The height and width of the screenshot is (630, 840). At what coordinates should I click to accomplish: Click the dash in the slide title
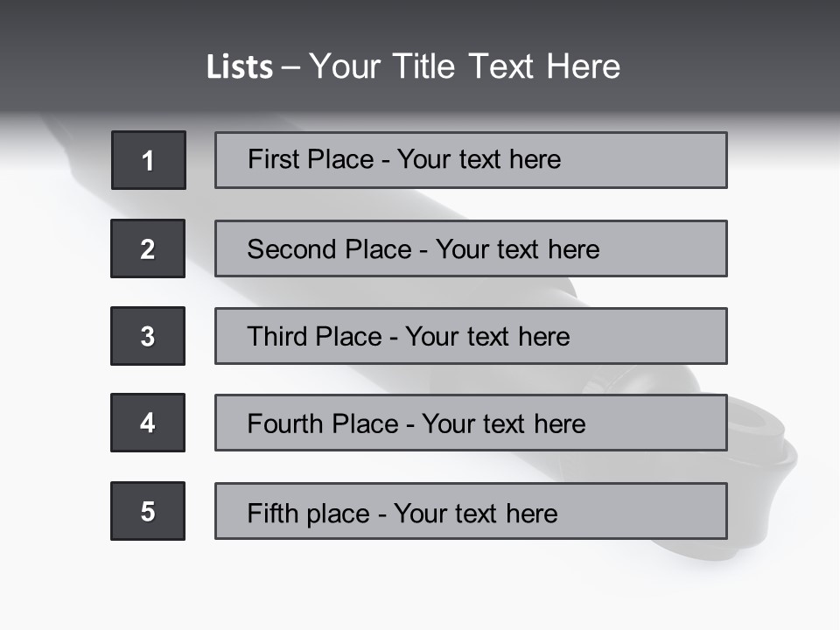[290, 66]
